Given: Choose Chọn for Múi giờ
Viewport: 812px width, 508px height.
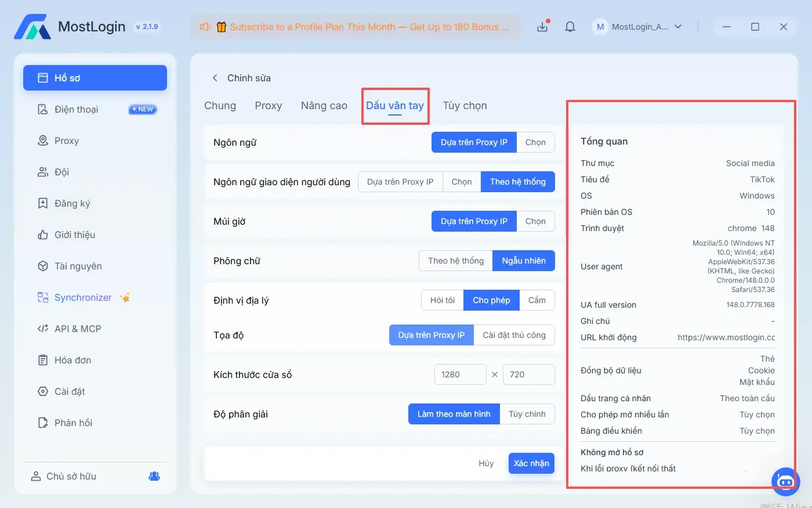Looking at the screenshot, I should (535, 221).
